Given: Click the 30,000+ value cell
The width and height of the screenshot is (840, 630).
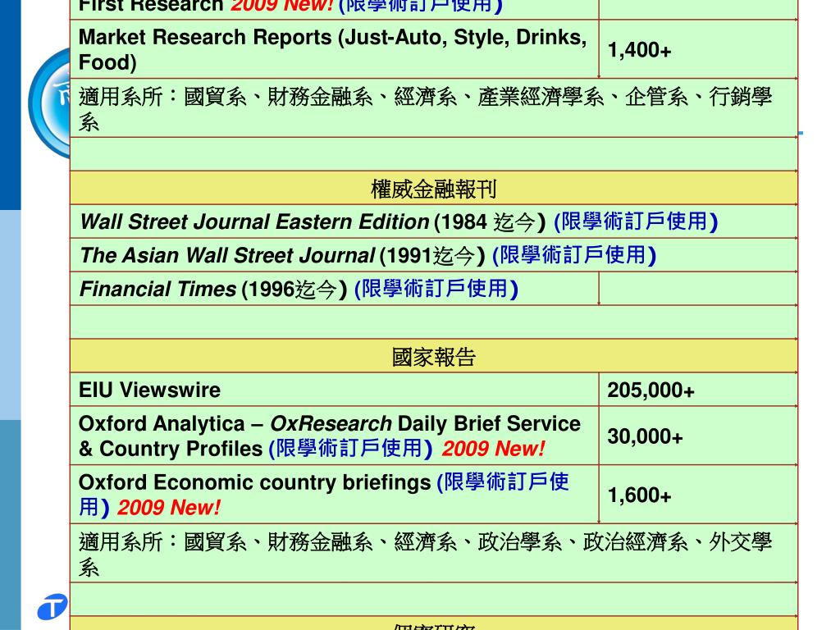Looking at the screenshot, I should 698,436.
